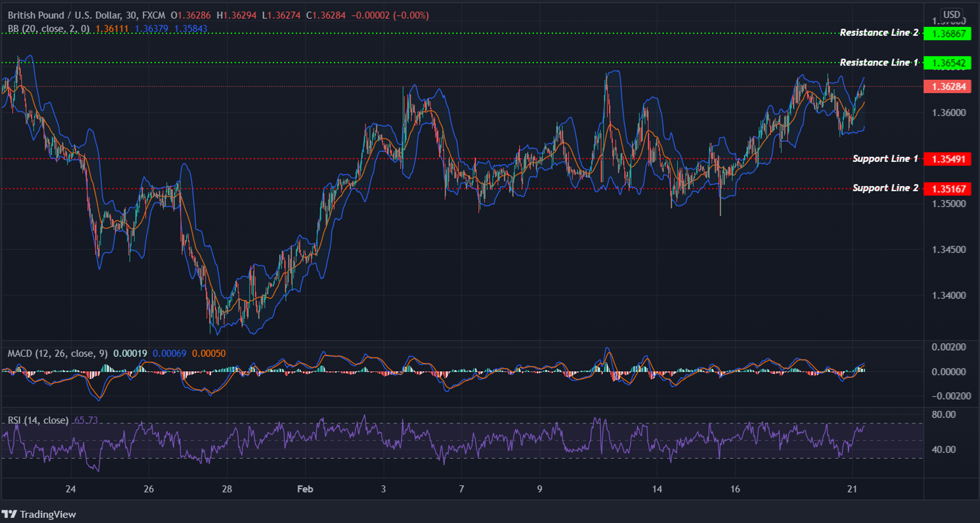Click the red current price label 1.36284
Image resolution: width=980 pixels, height=523 pixels.
coord(949,87)
